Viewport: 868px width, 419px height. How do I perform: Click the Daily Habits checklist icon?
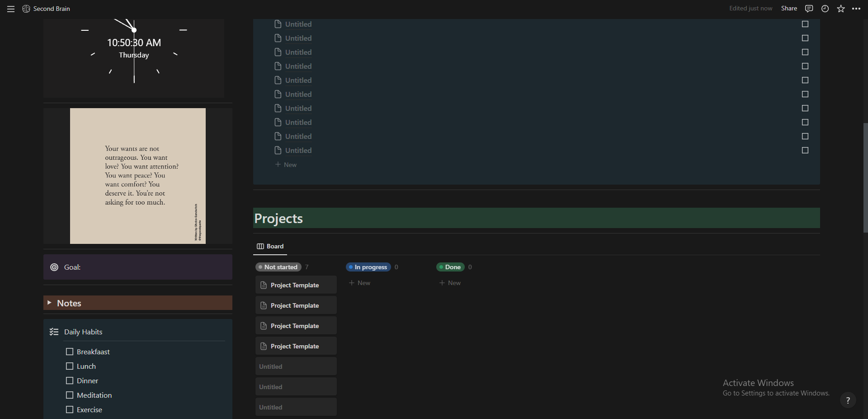coord(54,332)
